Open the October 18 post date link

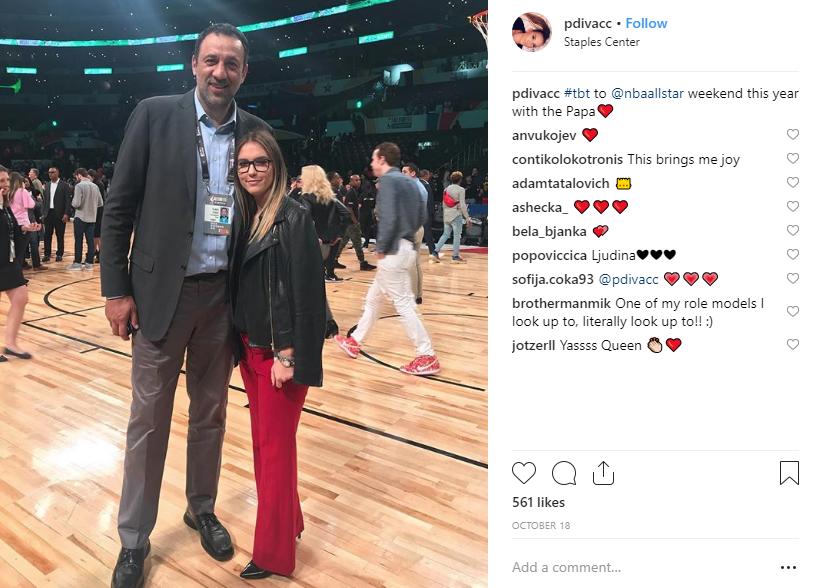[x=541, y=525]
